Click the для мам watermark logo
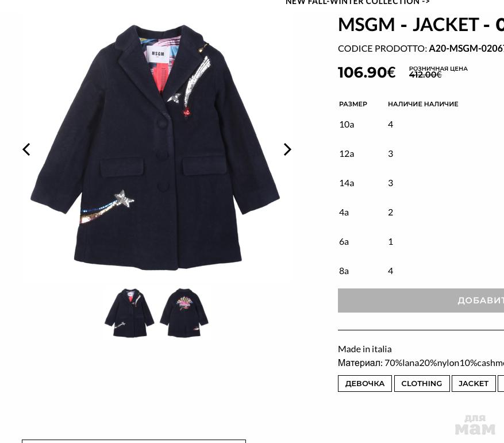Screen dimensions: 504x443 tap(475, 425)
